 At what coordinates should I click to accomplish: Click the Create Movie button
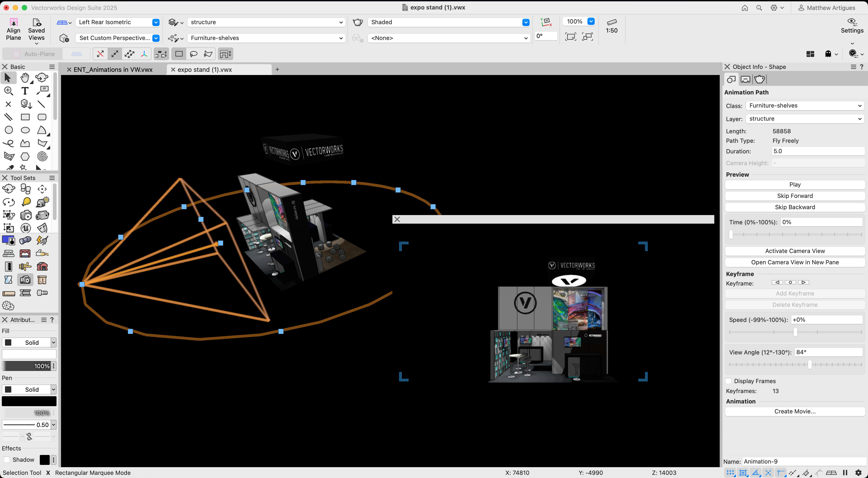click(x=795, y=411)
